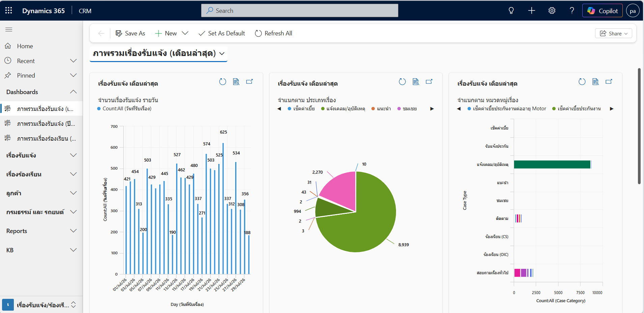Image resolution: width=644 pixels, height=313 pixels.
Task: Click category chart legend left arrow
Action: click(459, 109)
